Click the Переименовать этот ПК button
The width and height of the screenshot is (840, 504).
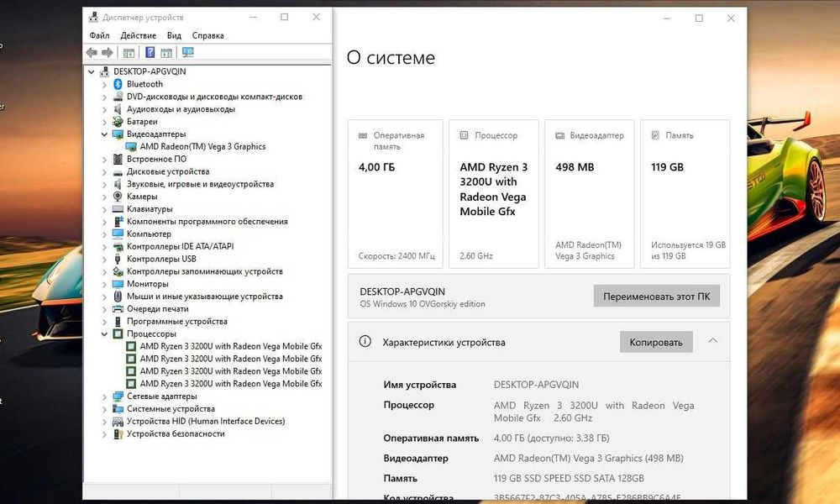pos(656,297)
